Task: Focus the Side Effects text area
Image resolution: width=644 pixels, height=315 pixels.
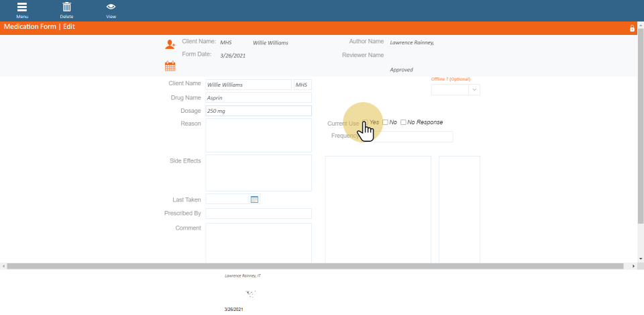Action: (x=258, y=173)
